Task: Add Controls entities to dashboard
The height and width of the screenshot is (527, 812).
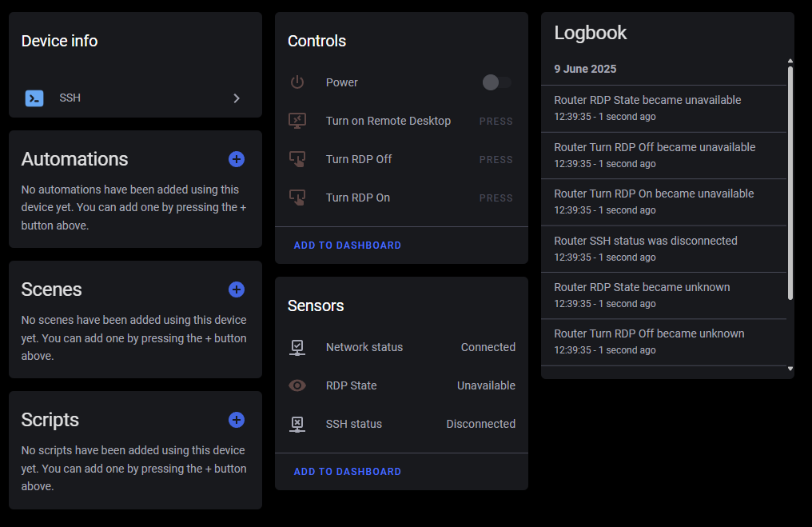Action: coord(348,245)
